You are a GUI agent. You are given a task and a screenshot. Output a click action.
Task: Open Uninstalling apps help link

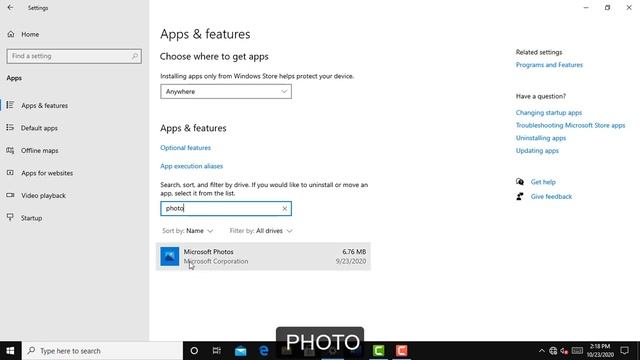(x=541, y=138)
